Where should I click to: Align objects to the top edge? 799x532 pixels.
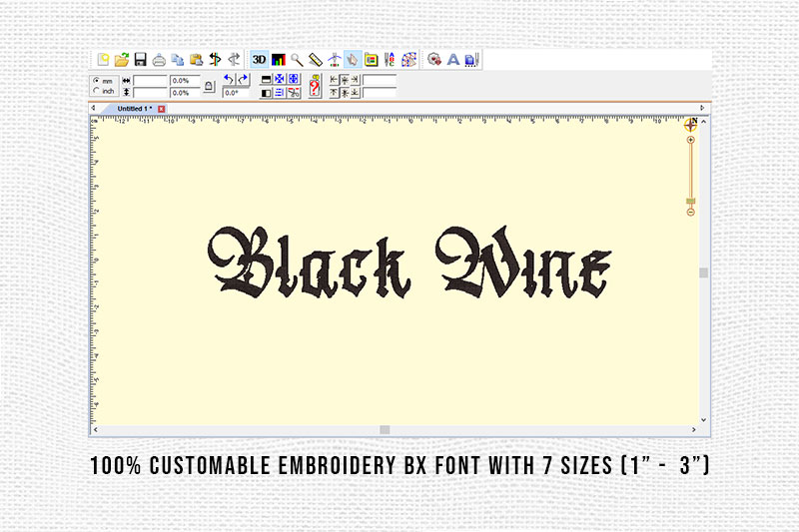(x=334, y=93)
